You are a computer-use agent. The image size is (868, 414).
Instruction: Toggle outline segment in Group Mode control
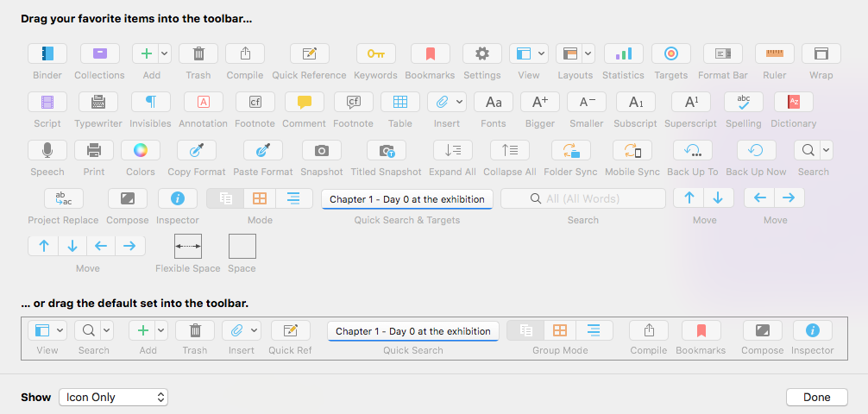tap(594, 330)
